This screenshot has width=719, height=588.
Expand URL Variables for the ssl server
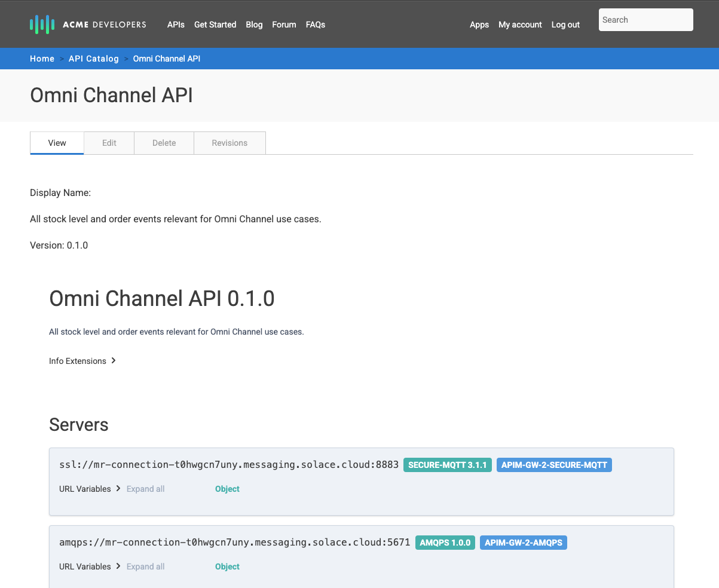pyautogui.click(x=90, y=489)
